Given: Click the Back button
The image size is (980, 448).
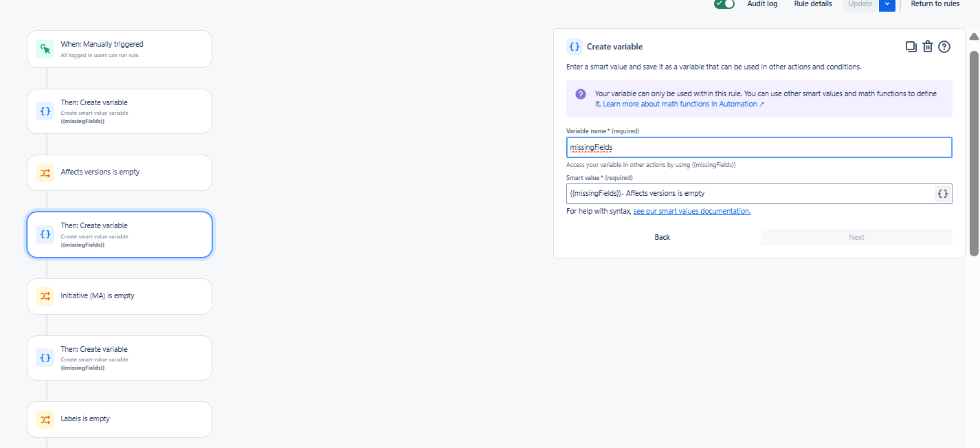Looking at the screenshot, I should pyautogui.click(x=662, y=236).
